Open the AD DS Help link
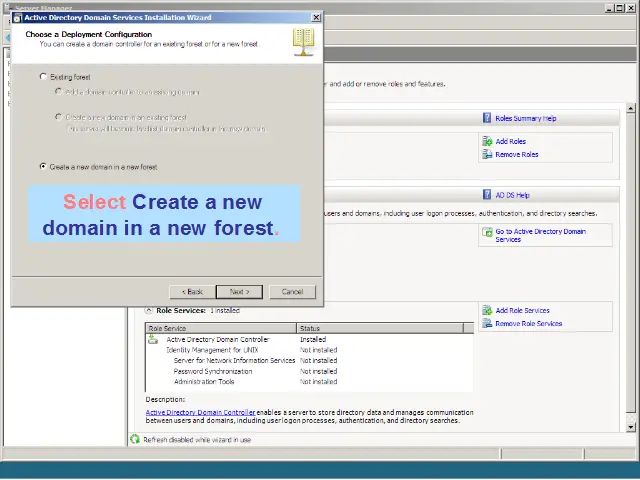Screen dimensions: 640x480 [512, 195]
